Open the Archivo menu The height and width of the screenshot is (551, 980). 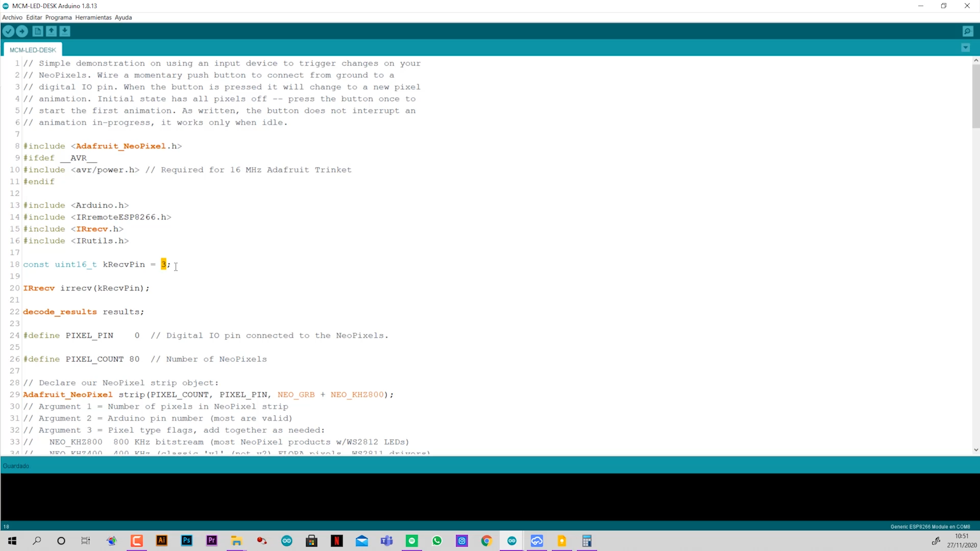[12, 17]
